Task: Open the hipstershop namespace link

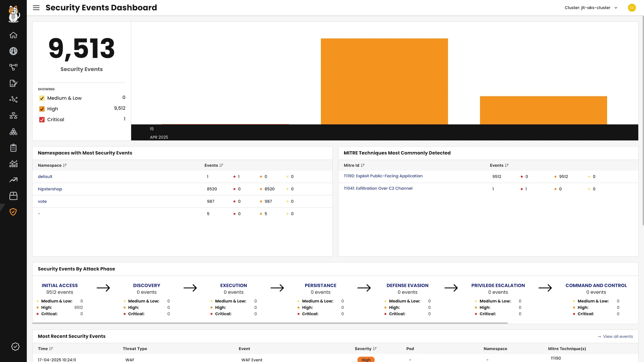Action: pyautogui.click(x=50, y=189)
